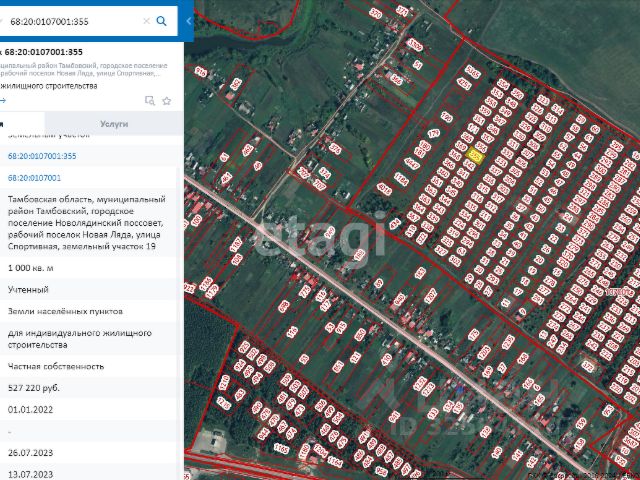
Task: Add the parcel to favorites (star icon)
Action: (167, 101)
